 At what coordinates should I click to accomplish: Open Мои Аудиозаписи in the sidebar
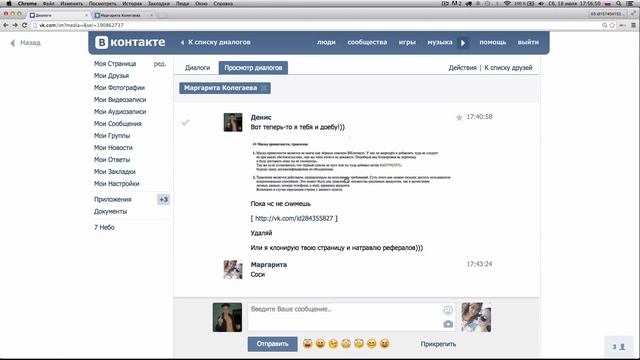coord(120,111)
